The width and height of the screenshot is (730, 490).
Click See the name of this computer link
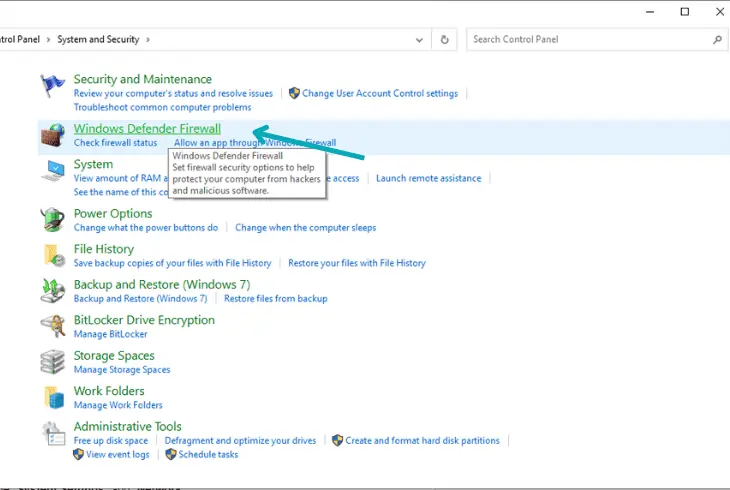[121, 192]
